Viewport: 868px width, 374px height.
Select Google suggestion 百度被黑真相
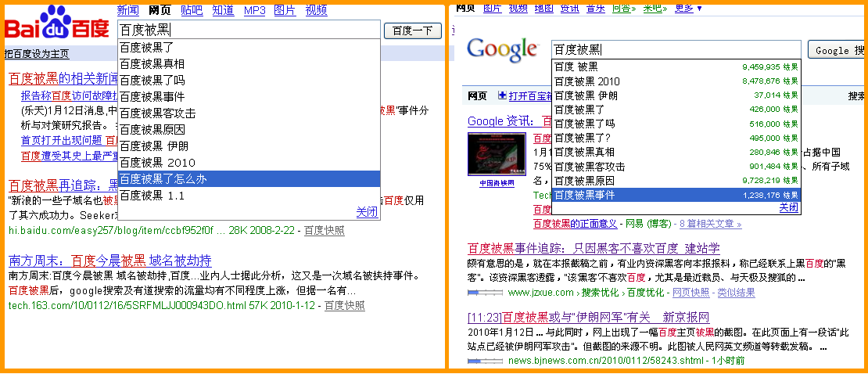point(676,152)
